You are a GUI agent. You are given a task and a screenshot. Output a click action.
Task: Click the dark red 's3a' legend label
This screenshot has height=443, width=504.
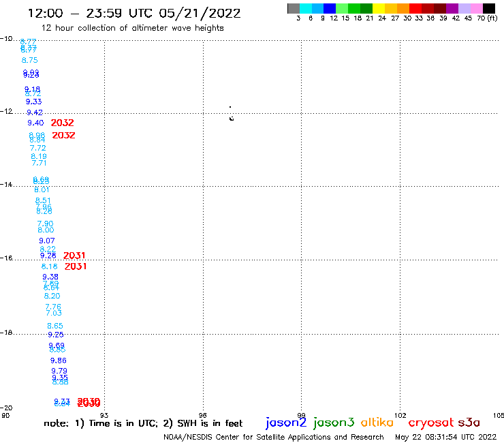click(469, 423)
